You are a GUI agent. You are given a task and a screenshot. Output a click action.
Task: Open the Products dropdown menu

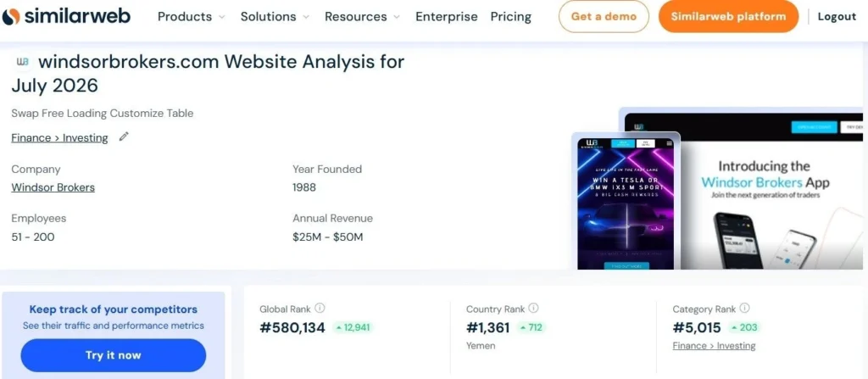pyautogui.click(x=191, y=17)
